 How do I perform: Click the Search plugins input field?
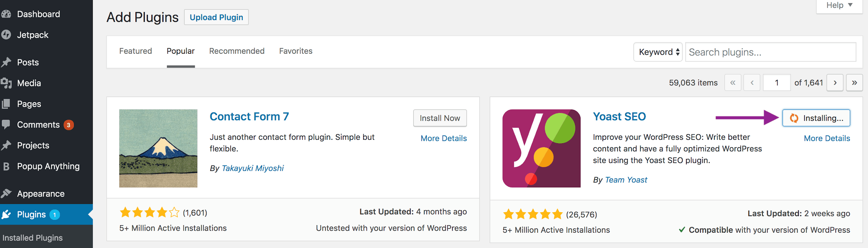(771, 52)
